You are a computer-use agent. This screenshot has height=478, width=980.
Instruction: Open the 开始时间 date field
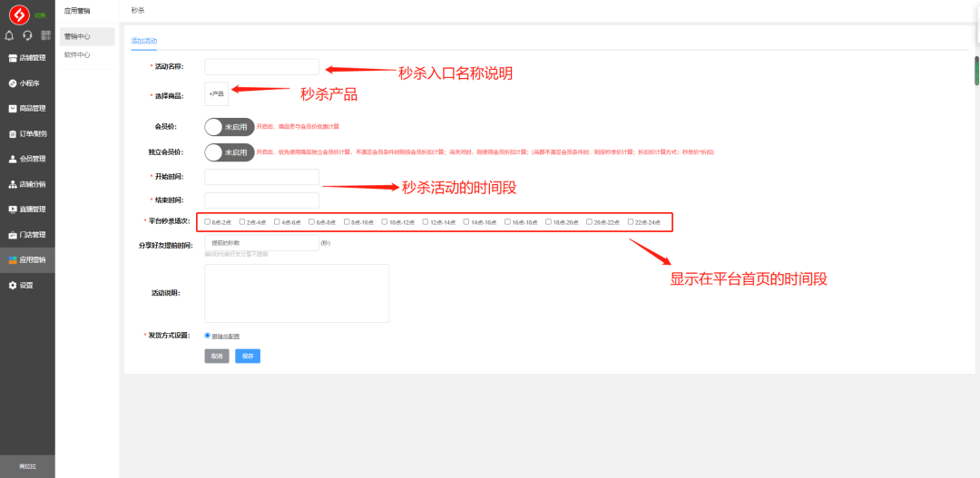262,178
